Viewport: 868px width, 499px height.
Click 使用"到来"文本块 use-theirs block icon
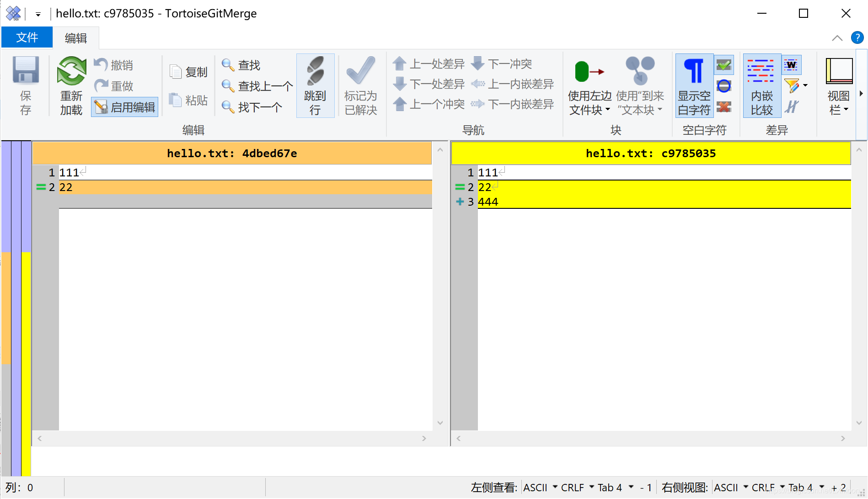pyautogui.click(x=640, y=70)
